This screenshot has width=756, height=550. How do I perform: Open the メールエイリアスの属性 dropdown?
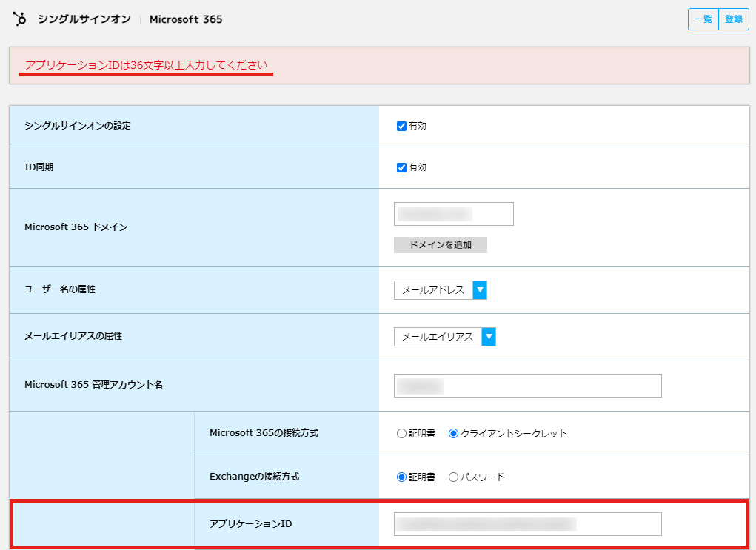[444, 337]
